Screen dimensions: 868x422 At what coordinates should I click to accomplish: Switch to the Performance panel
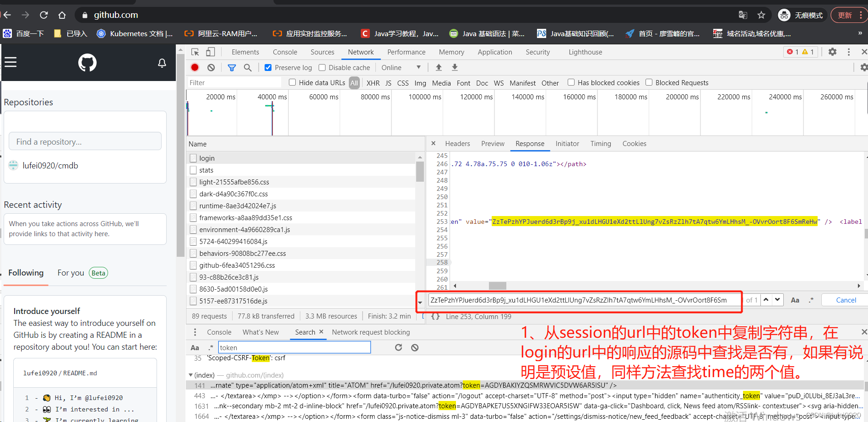pyautogui.click(x=407, y=52)
